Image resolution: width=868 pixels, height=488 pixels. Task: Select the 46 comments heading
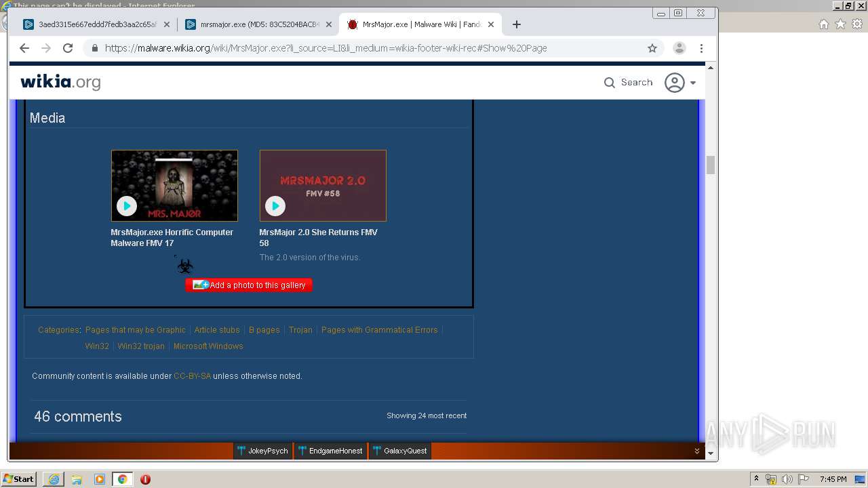tap(78, 417)
